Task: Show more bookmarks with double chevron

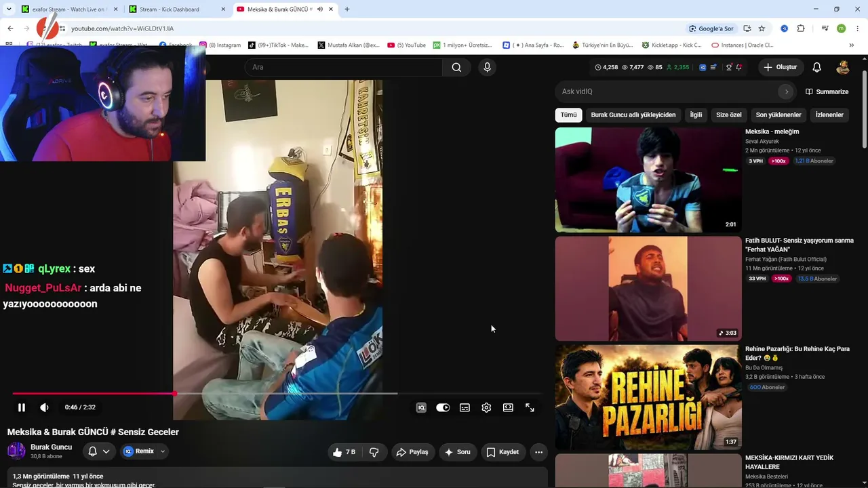Action: 852,45
